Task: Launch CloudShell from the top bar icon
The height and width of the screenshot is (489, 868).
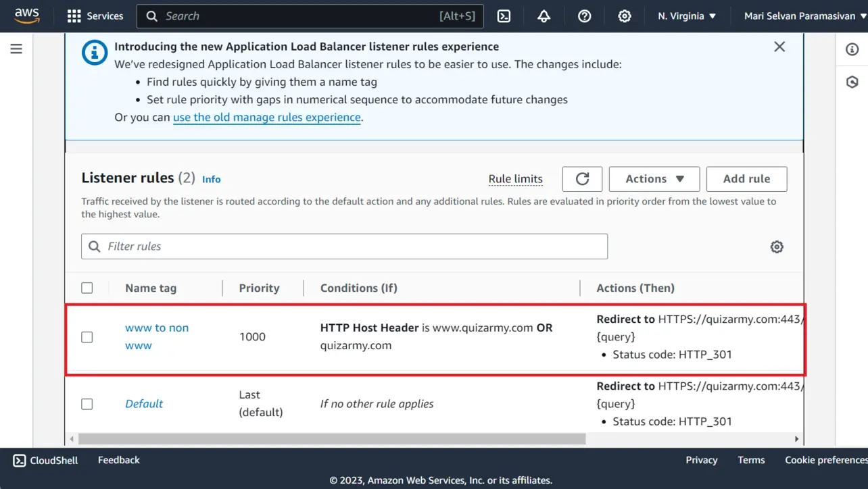Action: coord(504,16)
